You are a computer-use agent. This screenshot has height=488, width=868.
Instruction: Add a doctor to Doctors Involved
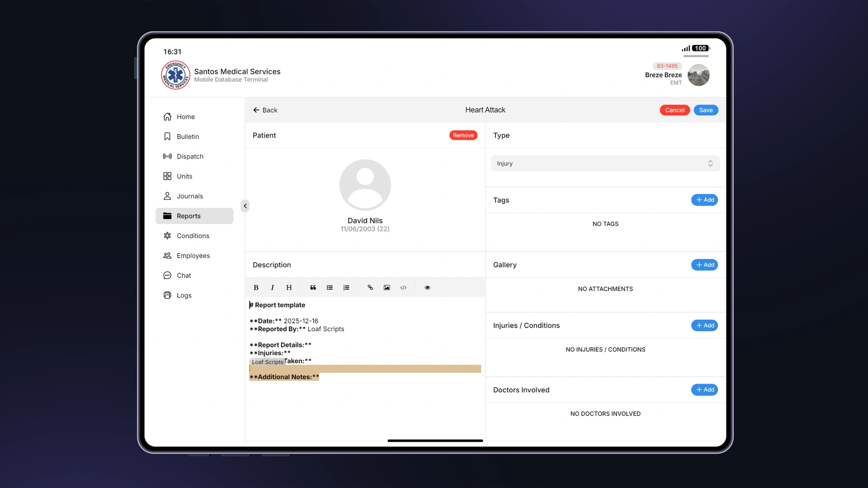(x=704, y=389)
